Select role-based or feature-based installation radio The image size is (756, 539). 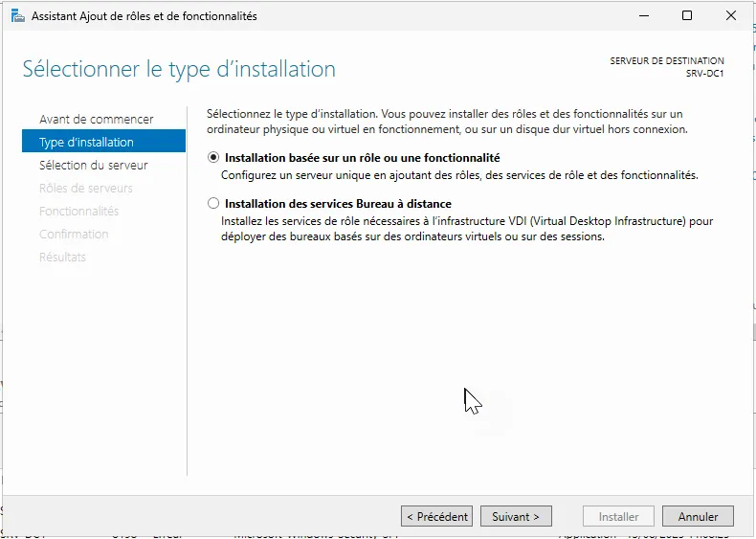(213, 157)
